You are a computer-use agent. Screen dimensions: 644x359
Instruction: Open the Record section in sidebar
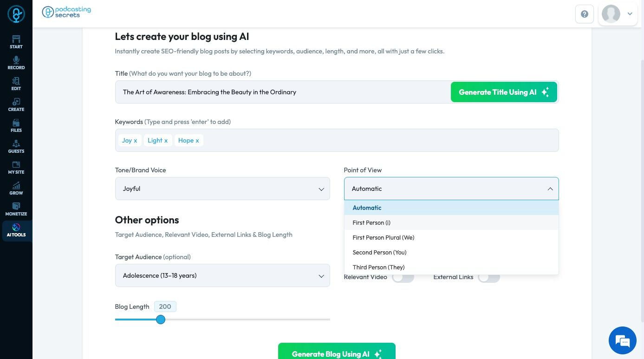point(16,63)
